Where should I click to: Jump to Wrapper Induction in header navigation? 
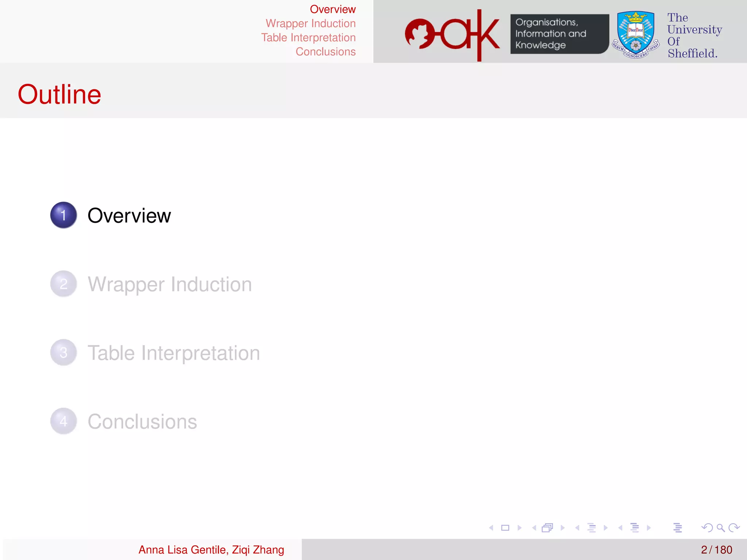310,23
